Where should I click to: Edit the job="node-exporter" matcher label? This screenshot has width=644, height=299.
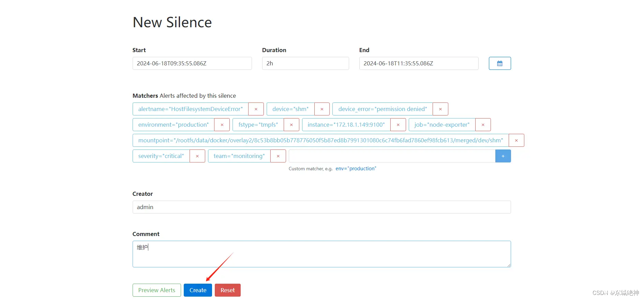point(442,125)
